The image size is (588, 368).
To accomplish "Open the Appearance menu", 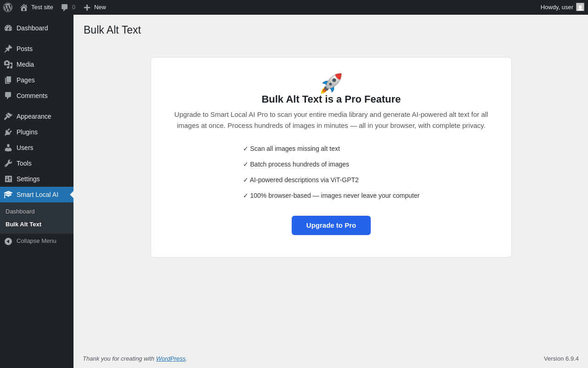I will point(37,116).
